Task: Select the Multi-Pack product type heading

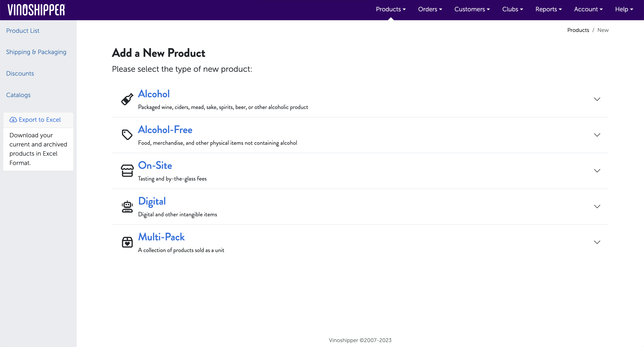Action: (x=161, y=237)
